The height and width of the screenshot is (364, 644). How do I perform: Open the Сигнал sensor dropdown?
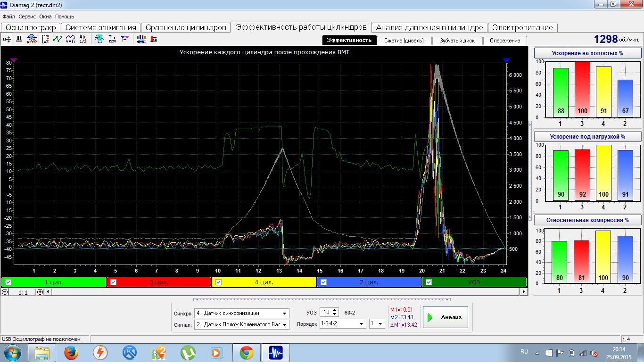pyautogui.click(x=285, y=324)
